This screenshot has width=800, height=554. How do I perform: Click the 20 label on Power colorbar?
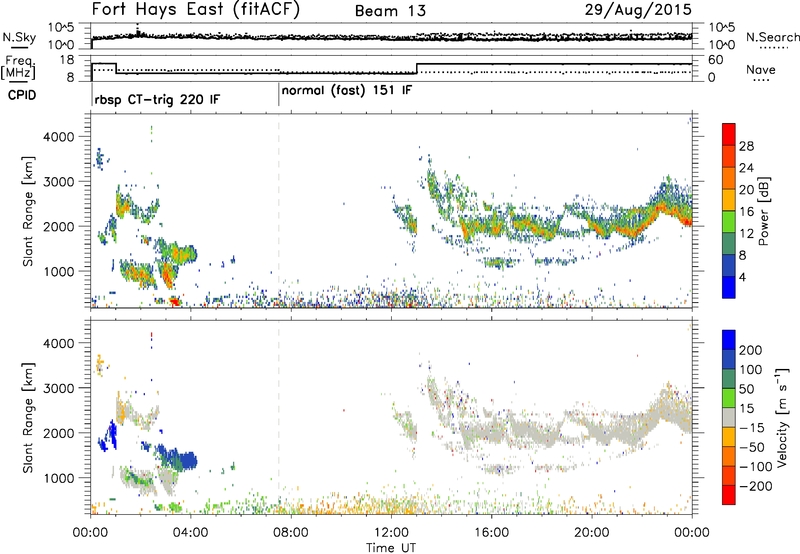(746, 190)
